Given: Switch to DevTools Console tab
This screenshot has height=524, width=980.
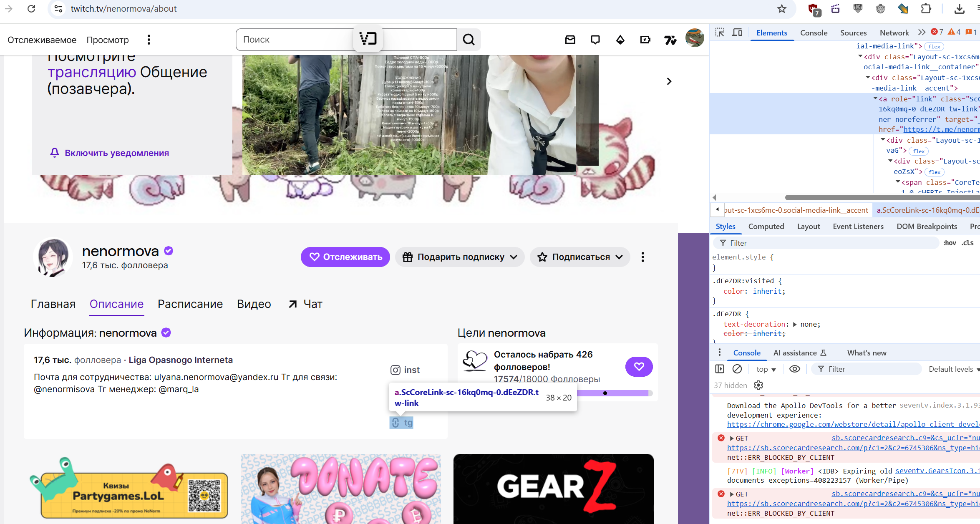Looking at the screenshot, I should (x=814, y=33).
